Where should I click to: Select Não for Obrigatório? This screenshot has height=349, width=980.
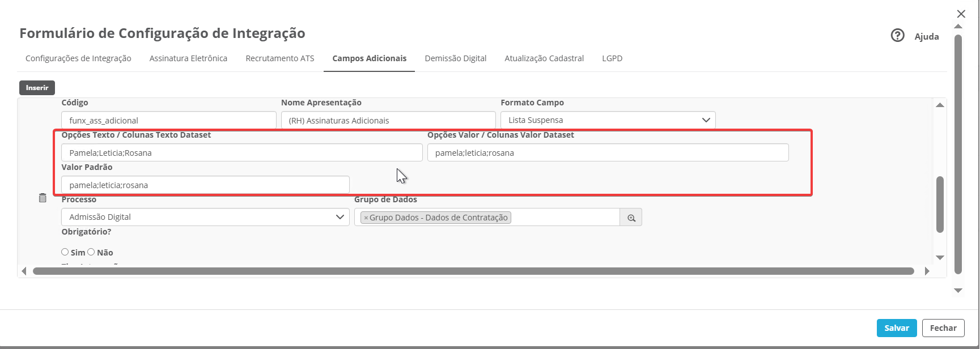pos(91,252)
